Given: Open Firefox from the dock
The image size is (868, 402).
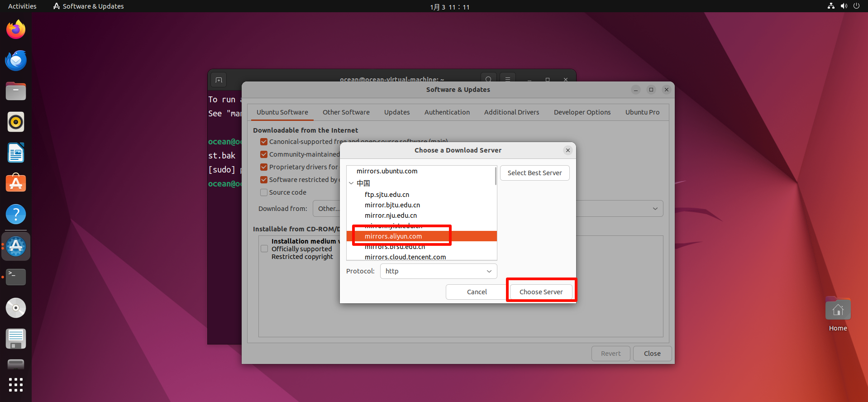Looking at the screenshot, I should point(16,29).
